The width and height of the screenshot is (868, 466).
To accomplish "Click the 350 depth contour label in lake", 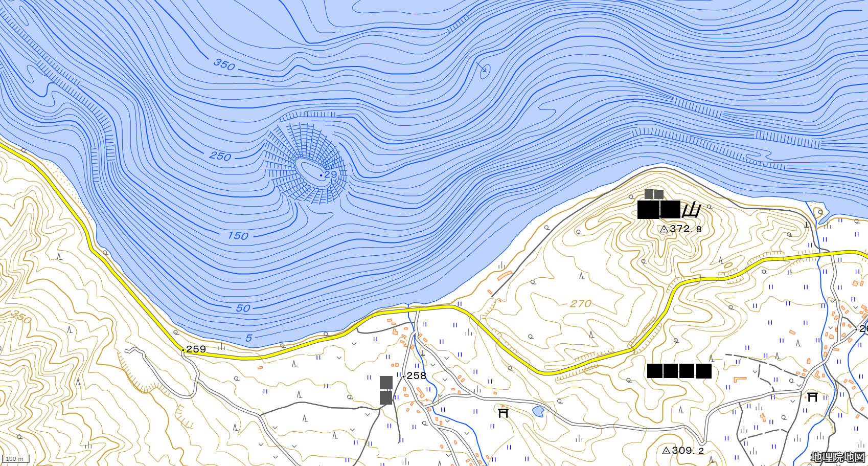I will coord(224,64).
